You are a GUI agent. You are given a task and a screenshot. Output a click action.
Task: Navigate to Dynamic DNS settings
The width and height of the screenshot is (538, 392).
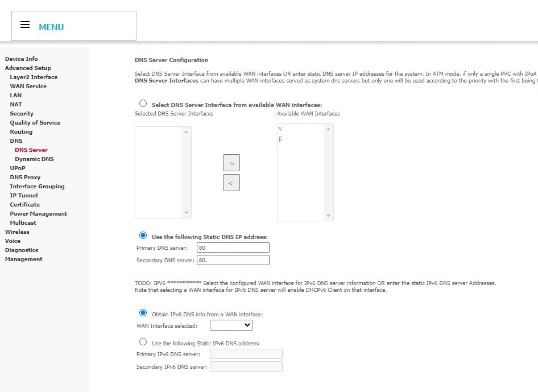pyautogui.click(x=34, y=159)
